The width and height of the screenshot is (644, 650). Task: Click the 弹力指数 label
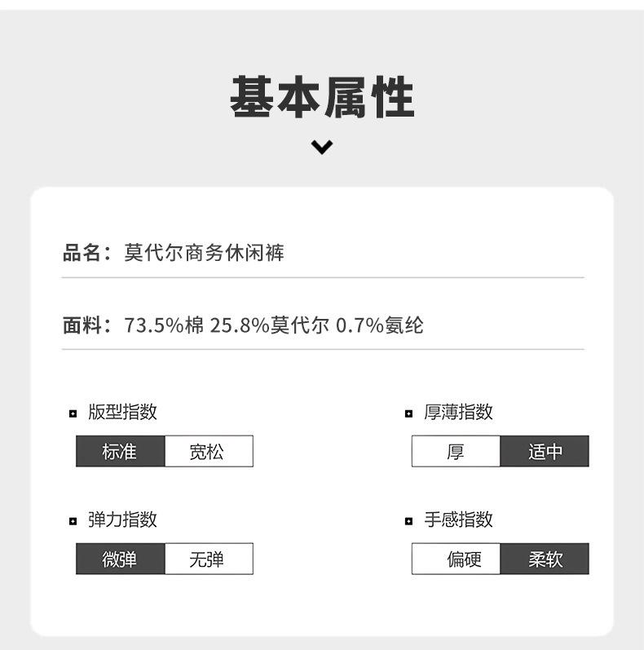click(x=122, y=520)
